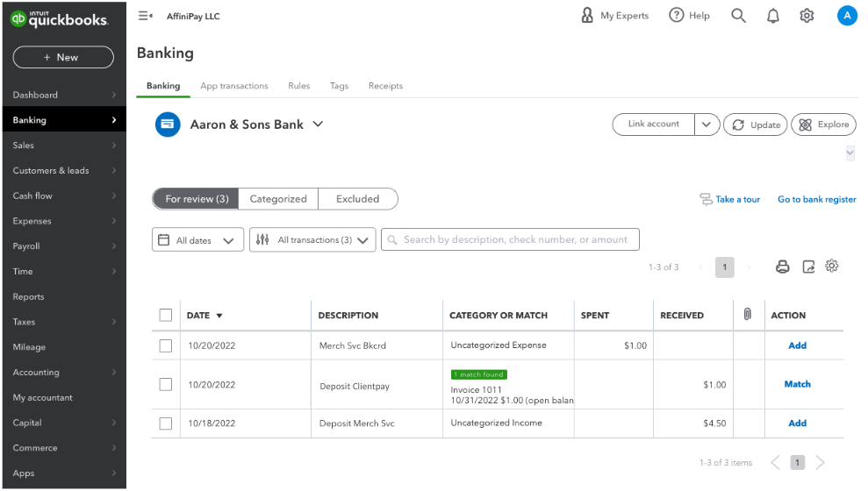Screen dimensions: 868x491
Task: Click page 1 button above table
Action: 724,267
